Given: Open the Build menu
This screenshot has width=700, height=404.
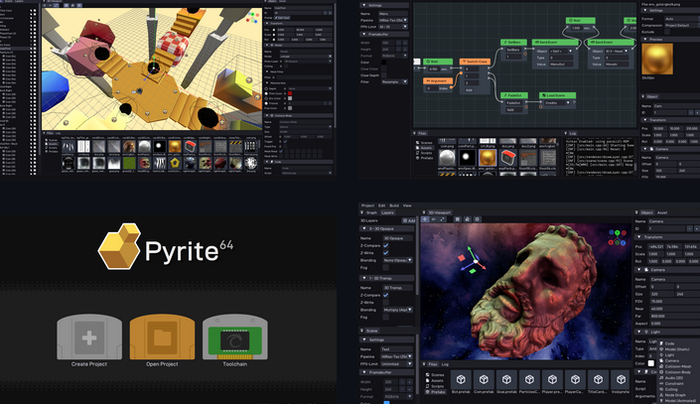Looking at the screenshot, I should (393, 205).
